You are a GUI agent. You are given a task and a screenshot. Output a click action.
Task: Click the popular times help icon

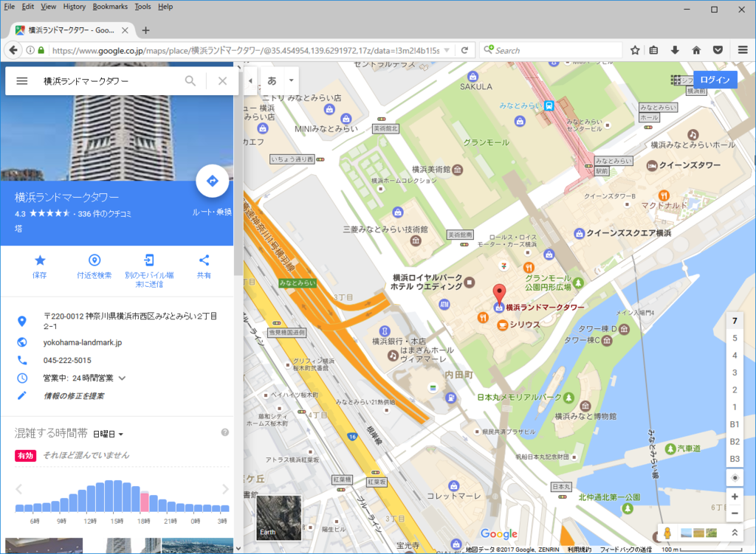224,432
